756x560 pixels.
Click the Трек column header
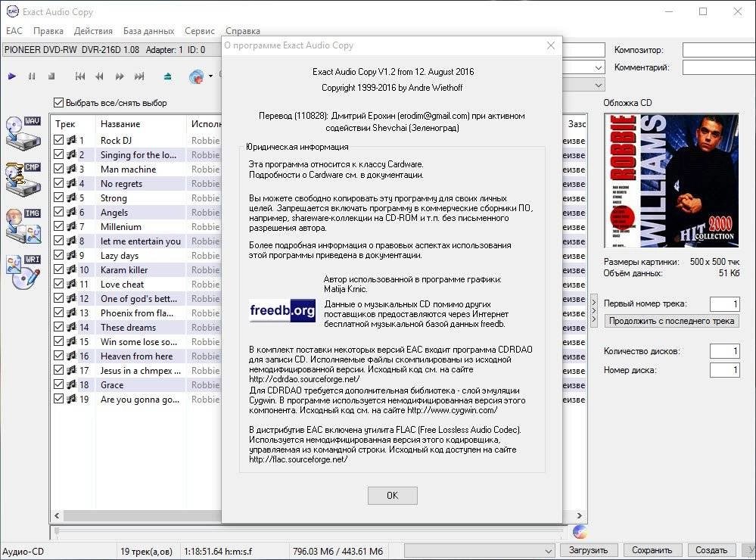coord(73,124)
